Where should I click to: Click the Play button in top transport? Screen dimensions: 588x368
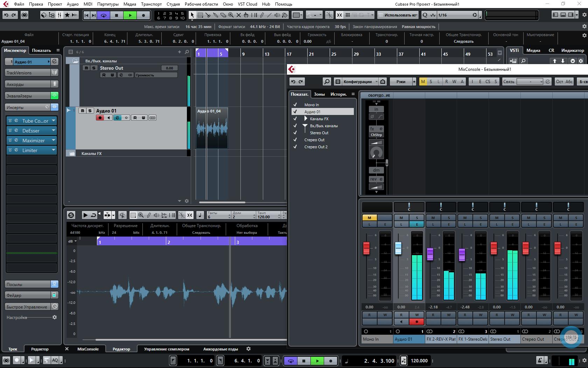(130, 15)
